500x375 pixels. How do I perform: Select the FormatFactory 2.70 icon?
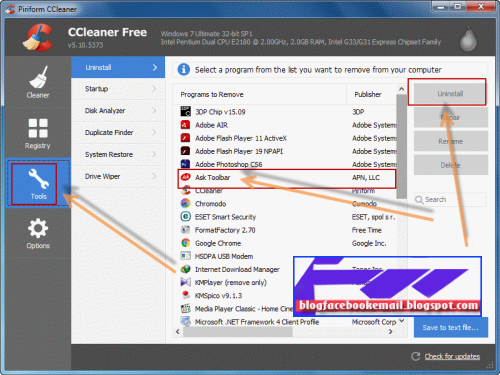pyautogui.click(x=185, y=230)
